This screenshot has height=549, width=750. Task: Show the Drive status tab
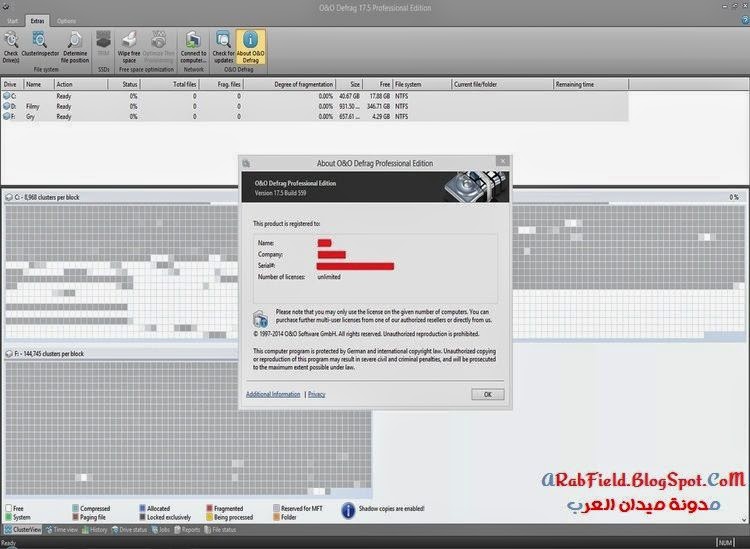(x=129, y=530)
